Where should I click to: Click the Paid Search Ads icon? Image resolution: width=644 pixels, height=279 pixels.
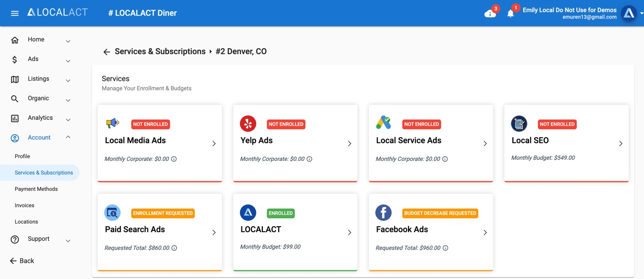tap(113, 213)
